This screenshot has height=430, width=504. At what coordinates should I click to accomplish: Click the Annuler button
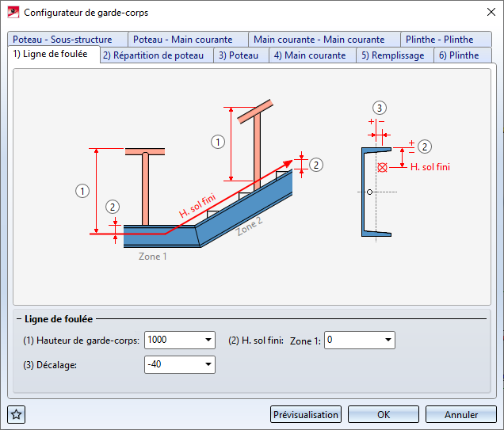461,415
